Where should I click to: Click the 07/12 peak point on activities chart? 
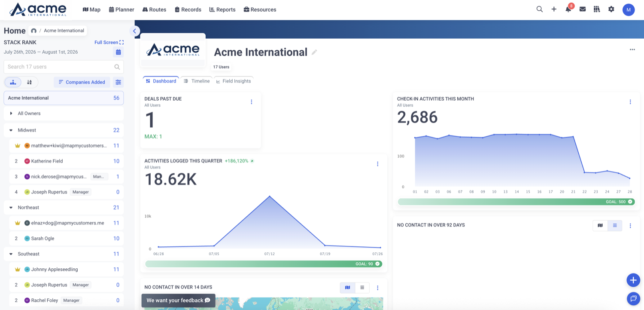coord(270,196)
